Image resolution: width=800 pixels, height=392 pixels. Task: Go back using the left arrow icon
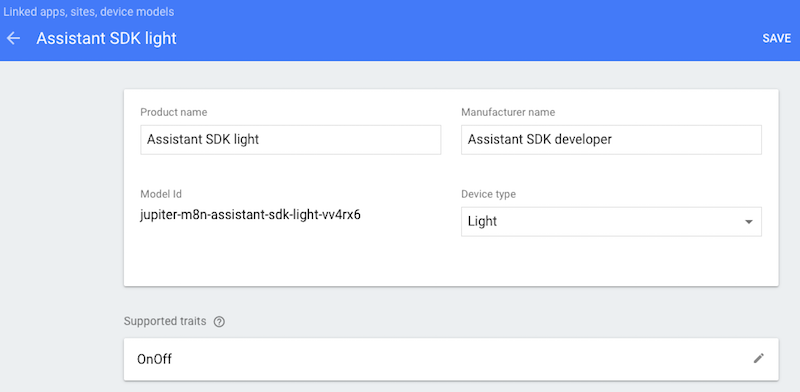(13, 38)
